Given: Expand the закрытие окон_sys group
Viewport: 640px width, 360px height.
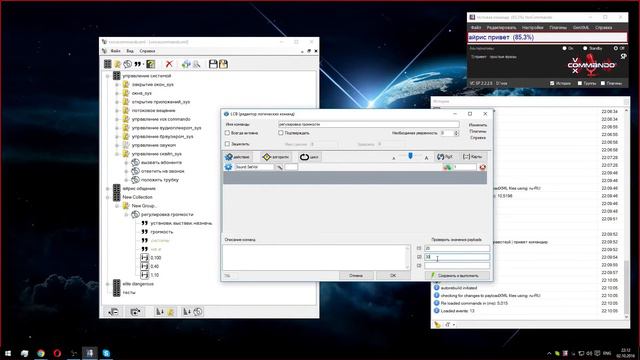Looking at the screenshot, I should click(x=117, y=84).
